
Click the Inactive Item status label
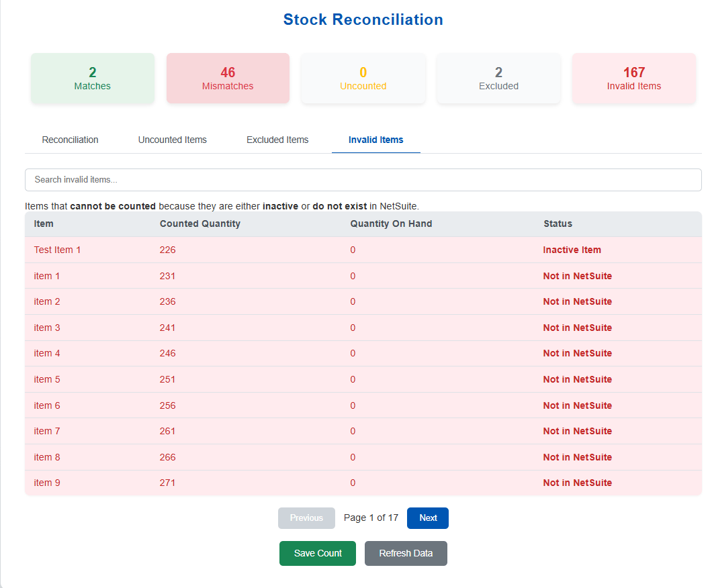coord(572,250)
